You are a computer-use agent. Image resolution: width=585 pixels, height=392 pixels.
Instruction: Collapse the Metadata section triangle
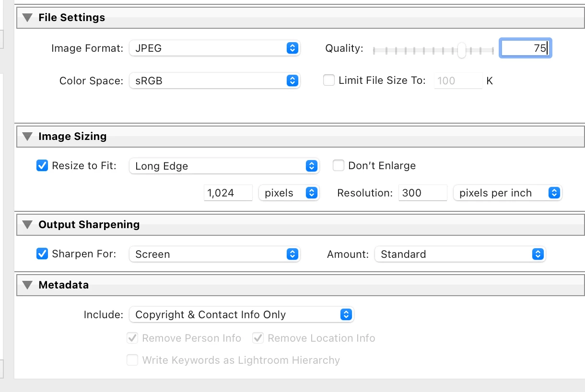[28, 285]
